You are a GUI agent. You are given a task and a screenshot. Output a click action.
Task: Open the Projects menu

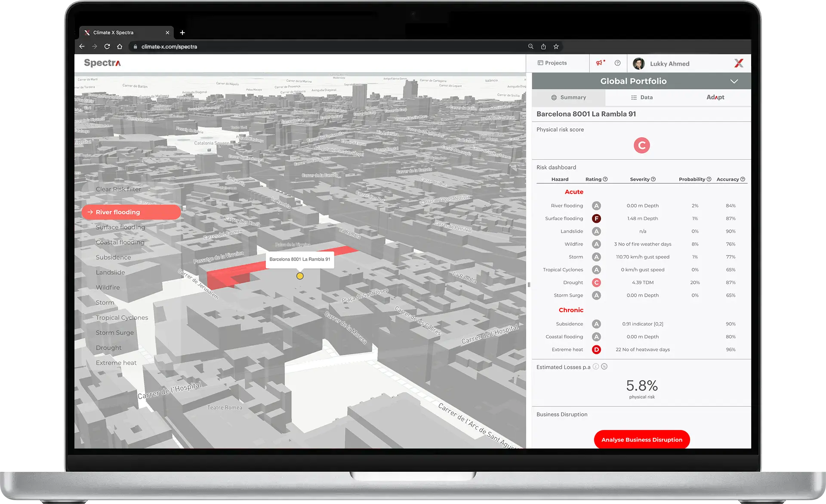(x=552, y=63)
